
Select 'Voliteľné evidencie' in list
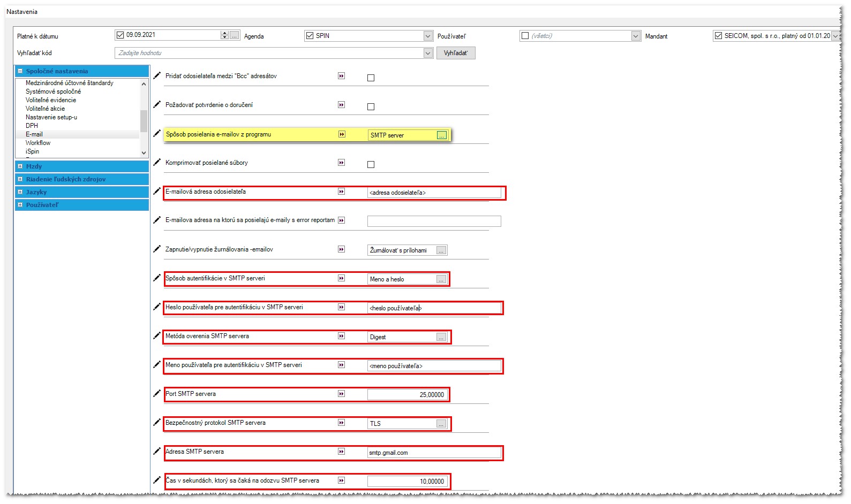click(51, 100)
